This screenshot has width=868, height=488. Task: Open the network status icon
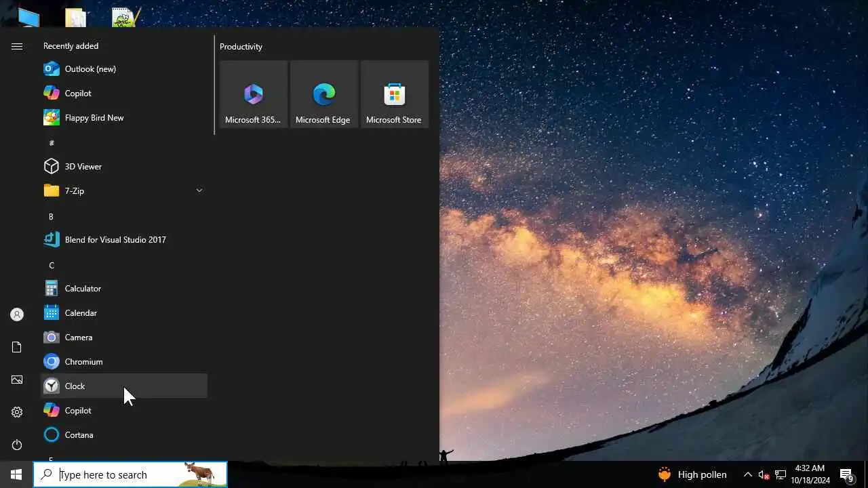coord(781,474)
